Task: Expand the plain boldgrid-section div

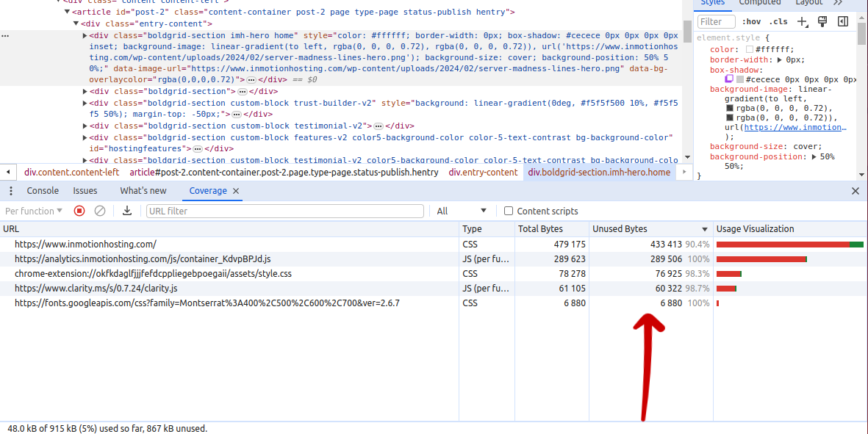Action: tap(85, 91)
